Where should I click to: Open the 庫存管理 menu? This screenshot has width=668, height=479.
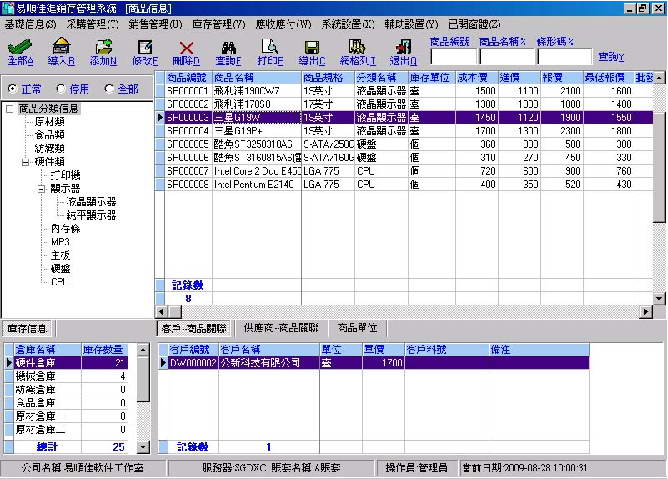219,24
